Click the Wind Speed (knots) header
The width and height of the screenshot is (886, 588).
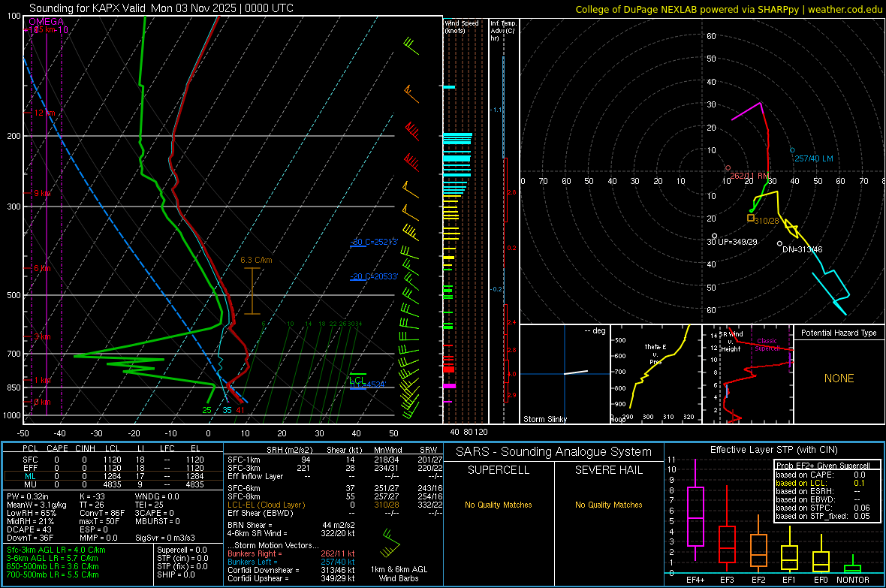click(461, 26)
